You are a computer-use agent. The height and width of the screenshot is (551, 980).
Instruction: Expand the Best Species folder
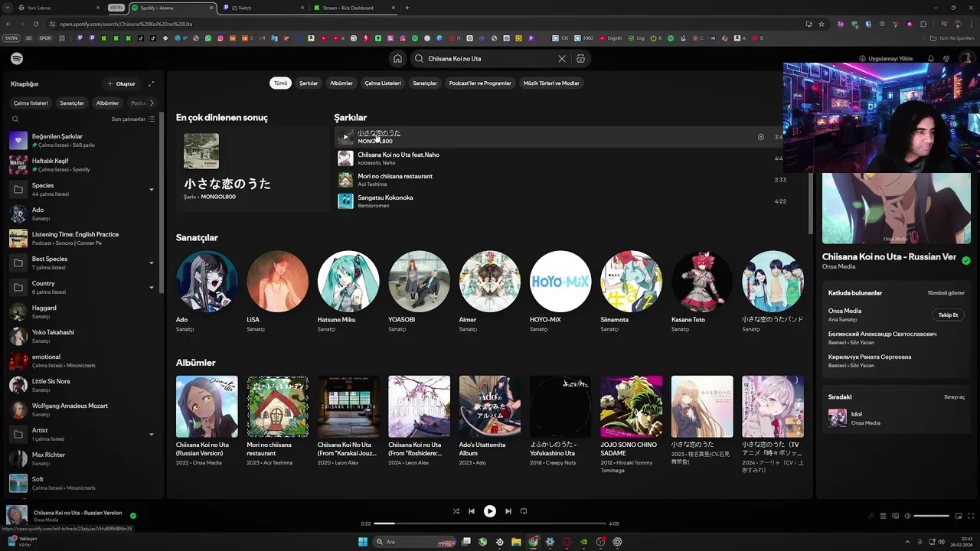[151, 262]
